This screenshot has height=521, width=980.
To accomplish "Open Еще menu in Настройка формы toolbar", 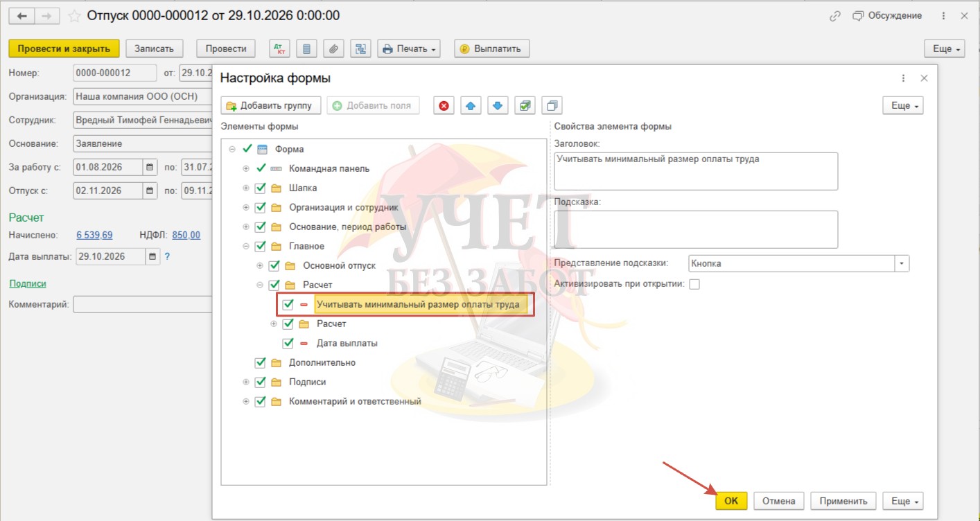I will (x=903, y=106).
